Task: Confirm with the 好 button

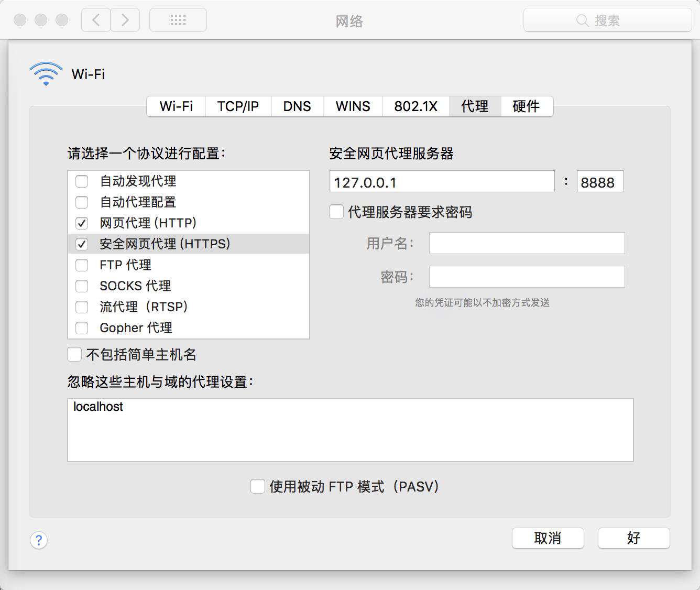Action: 633,538
